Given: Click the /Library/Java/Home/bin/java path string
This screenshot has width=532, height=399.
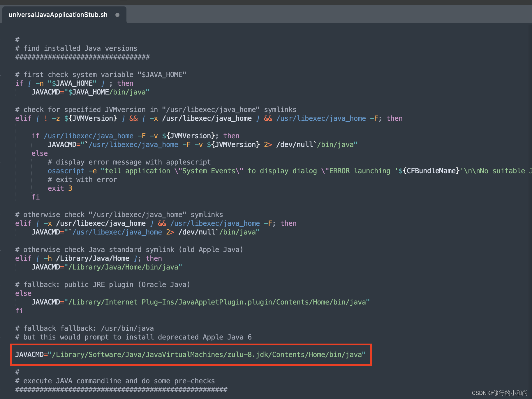Looking at the screenshot, I should 124,267.
